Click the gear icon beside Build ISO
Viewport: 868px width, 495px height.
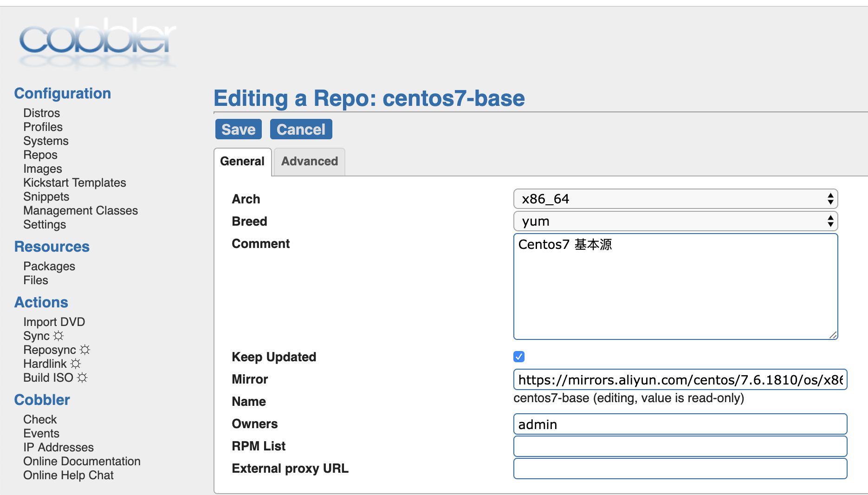tap(82, 378)
